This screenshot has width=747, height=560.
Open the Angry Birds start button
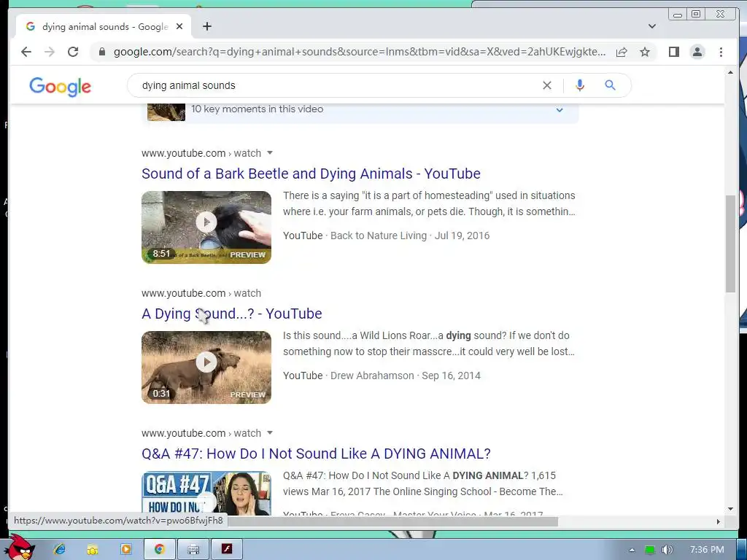[x=20, y=548]
